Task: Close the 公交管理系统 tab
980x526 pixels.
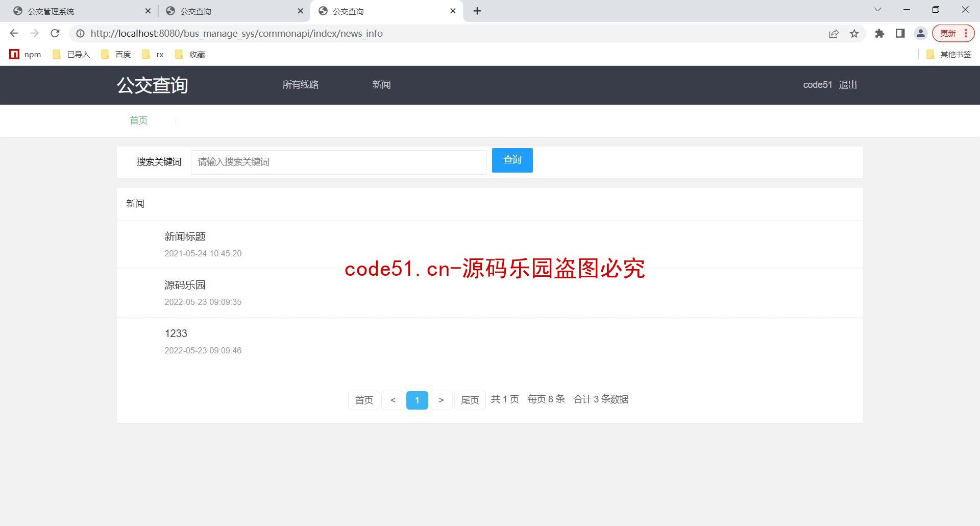Action: 148,11
